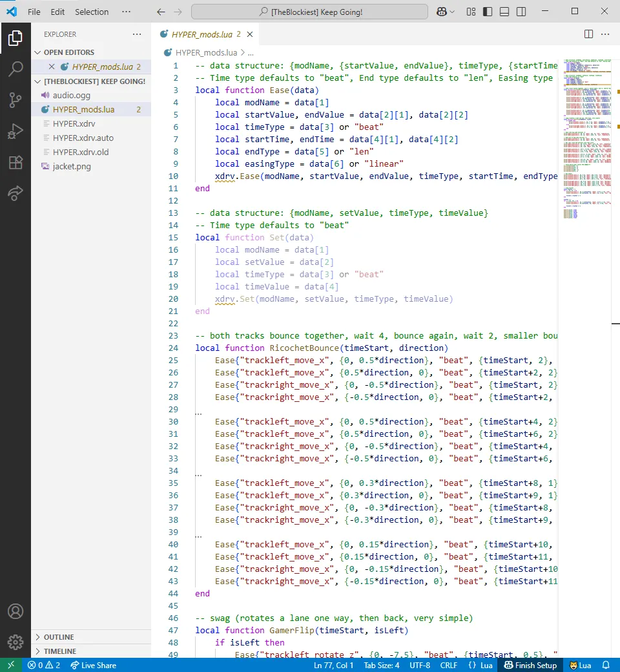Toggle the secondary sidebar visibility
This screenshot has width=620, height=672.
[x=520, y=12]
